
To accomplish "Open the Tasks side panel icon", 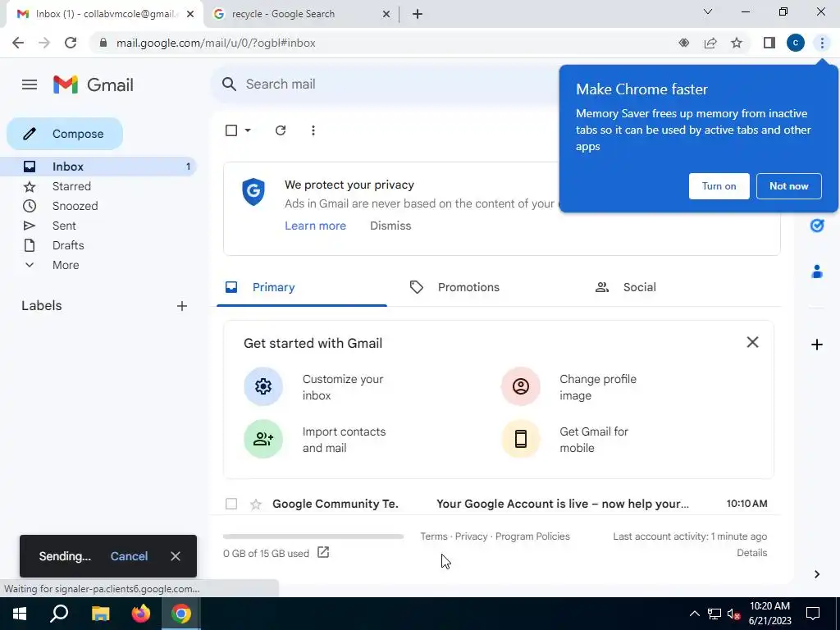I will (x=816, y=226).
